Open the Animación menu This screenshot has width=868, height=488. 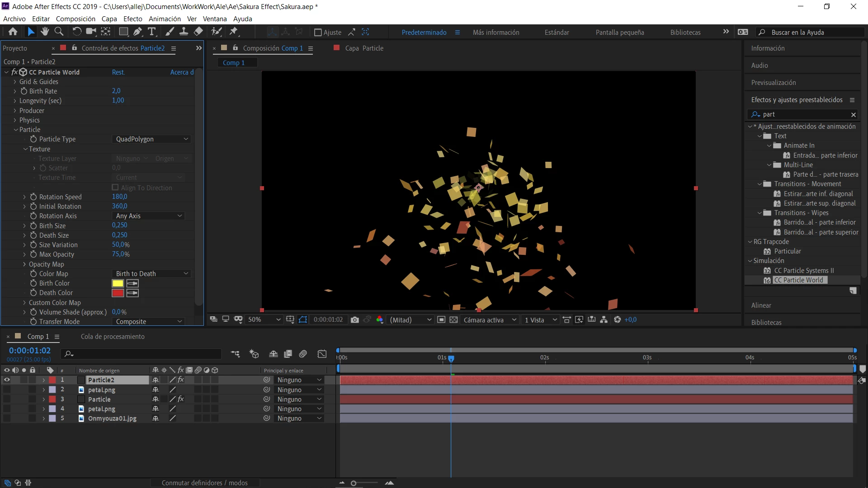(165, 19)
